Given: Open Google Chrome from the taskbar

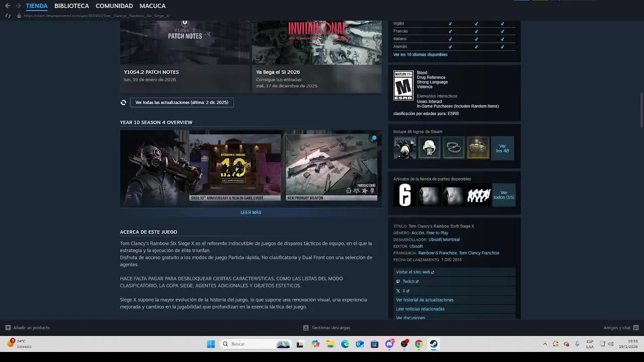Looking at the screenshot, I should click(x=419, y=344).
